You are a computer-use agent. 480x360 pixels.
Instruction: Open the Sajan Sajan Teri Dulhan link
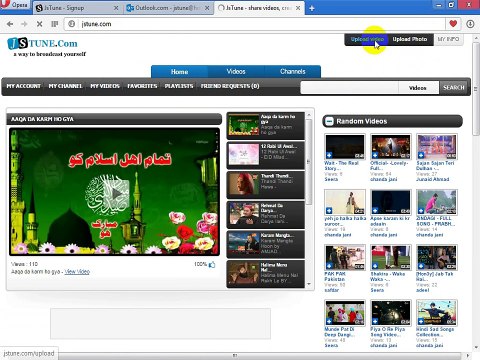pos(435,166)
